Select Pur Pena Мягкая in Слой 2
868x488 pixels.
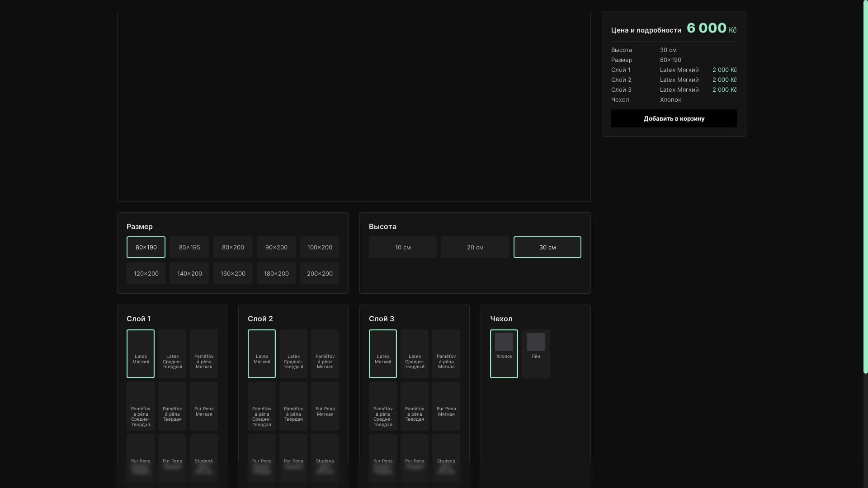(x=325, y=406)
